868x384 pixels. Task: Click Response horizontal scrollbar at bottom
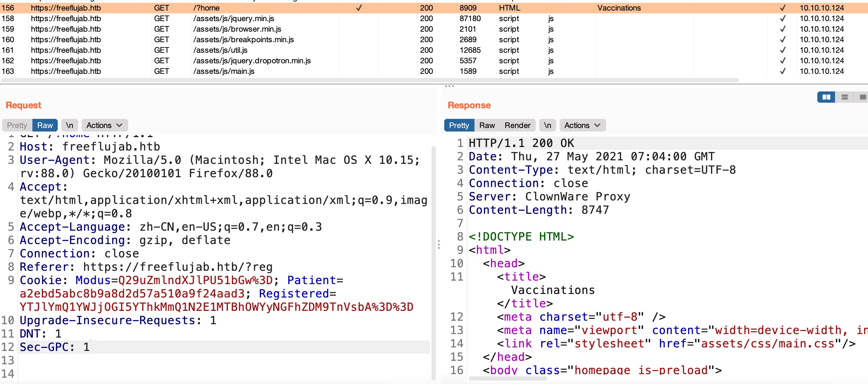pyautogui.click(x=507, y=379)
